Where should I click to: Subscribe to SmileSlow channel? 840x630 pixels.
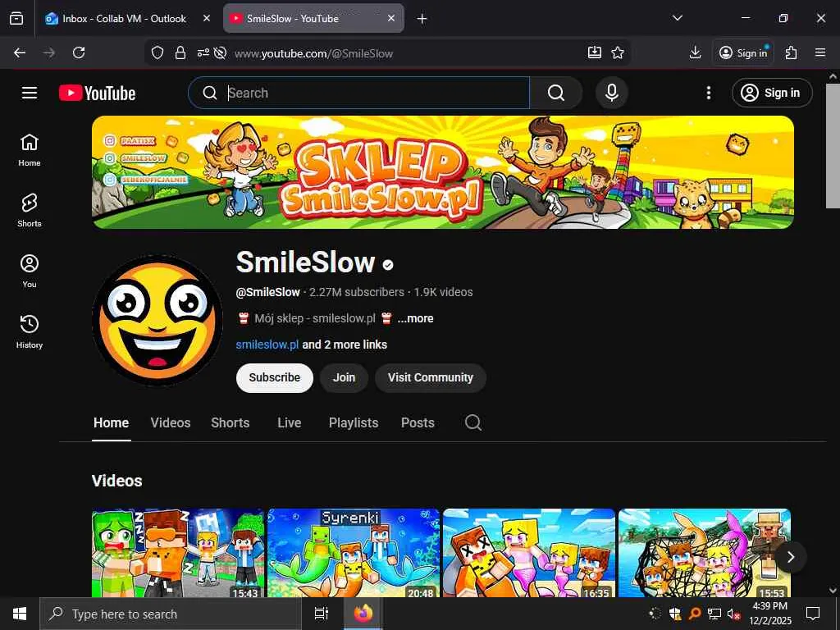click(x=275, y=377)
